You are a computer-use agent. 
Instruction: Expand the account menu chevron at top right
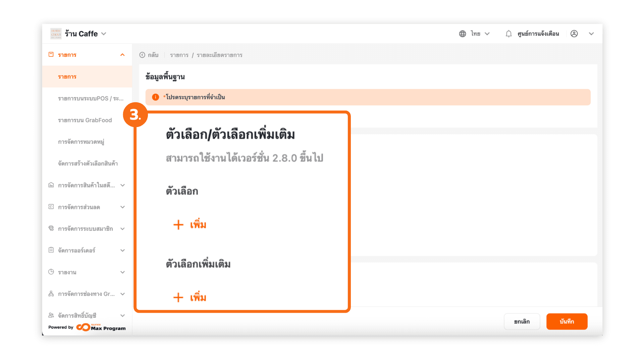pos(591,34)
